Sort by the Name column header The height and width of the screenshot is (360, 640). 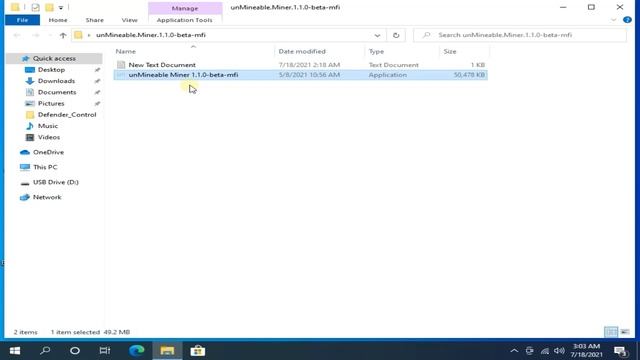tap(125, 51)
